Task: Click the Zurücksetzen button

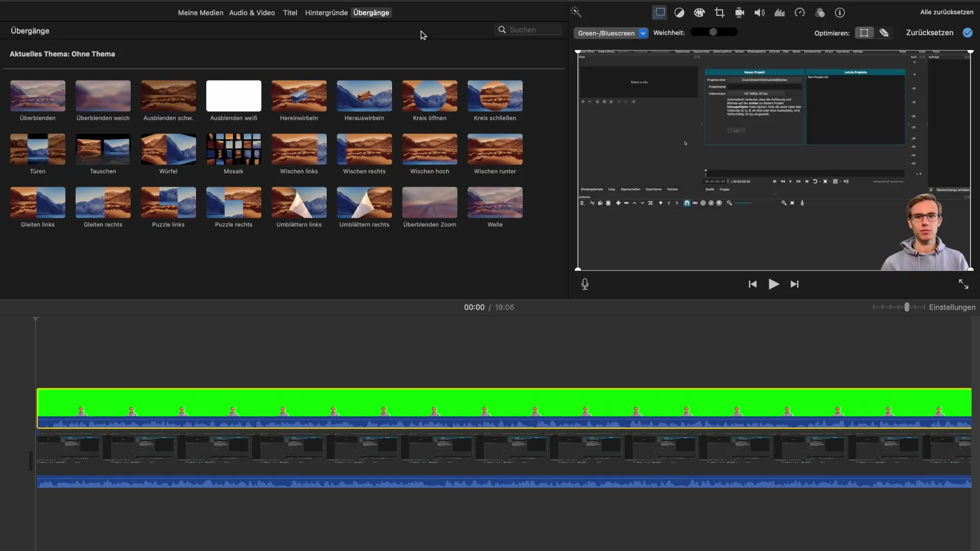Action: pos(929,33)
